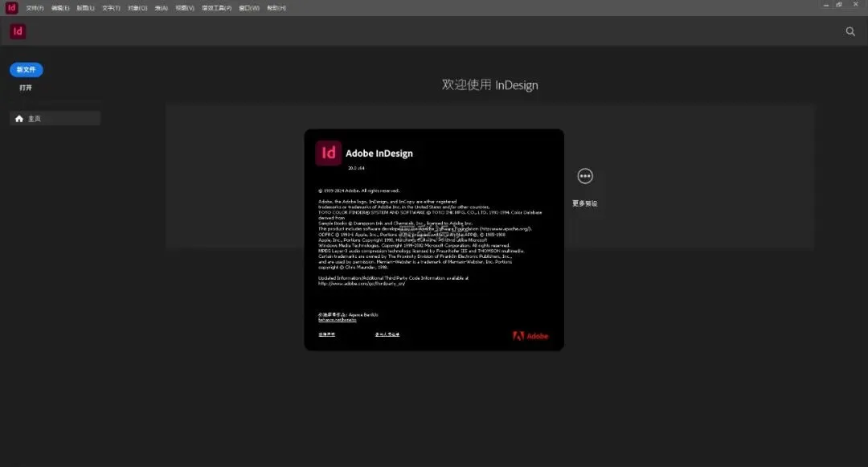Click the 打开 button
The image size is (868, 467).
26,88
